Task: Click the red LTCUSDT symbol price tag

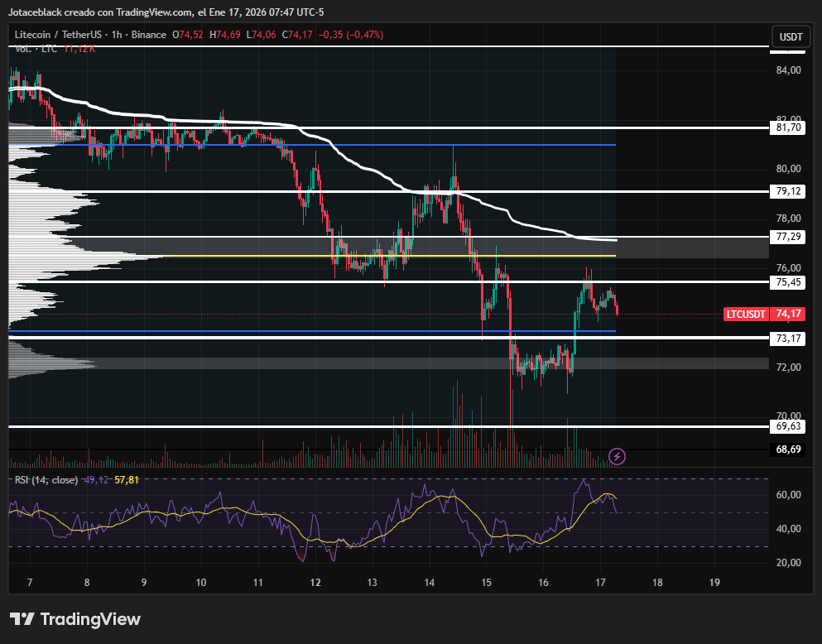Action: 746,314
